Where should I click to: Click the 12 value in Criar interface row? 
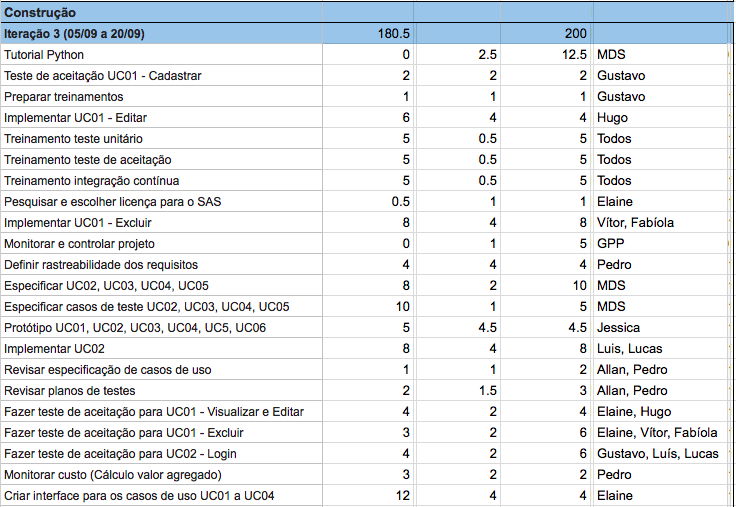click(368, 496)
